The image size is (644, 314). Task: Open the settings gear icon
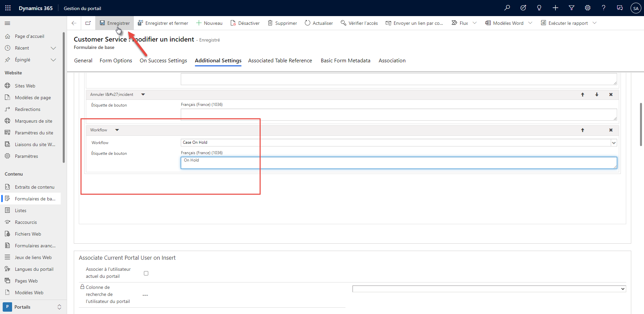(x=587, y=8)
